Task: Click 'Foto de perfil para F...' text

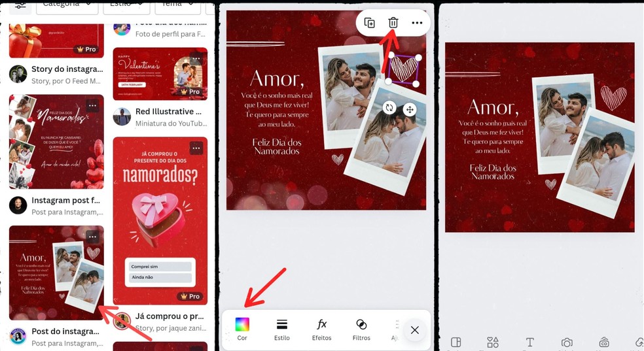Action: pyautogui.click(x=170, y=34)
